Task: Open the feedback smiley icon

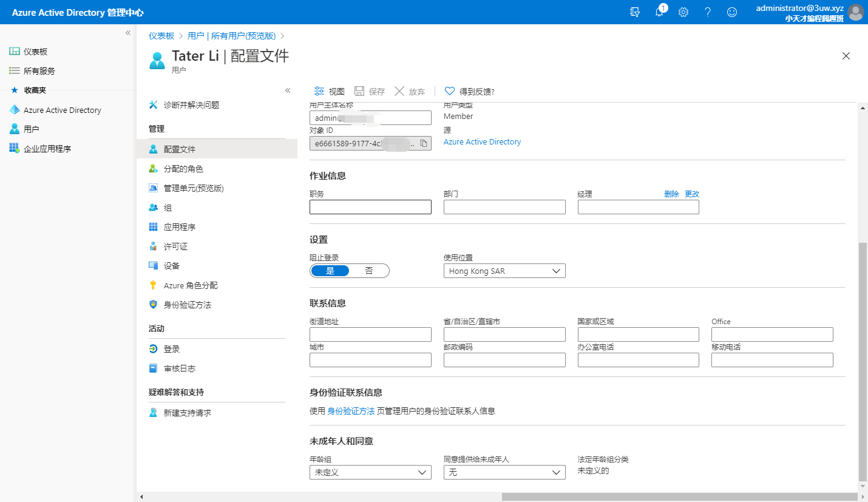Action: (732, 12)
